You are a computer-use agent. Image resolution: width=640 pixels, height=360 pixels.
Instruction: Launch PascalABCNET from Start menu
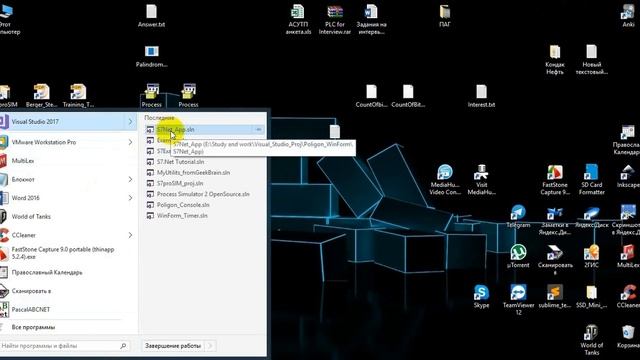(x=68, y=309)
